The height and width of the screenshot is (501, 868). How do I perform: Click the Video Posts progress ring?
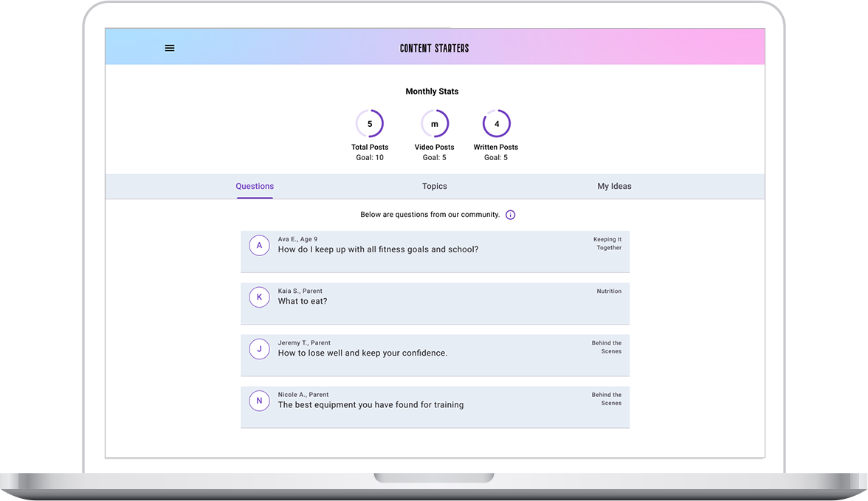tap(435, 124)
